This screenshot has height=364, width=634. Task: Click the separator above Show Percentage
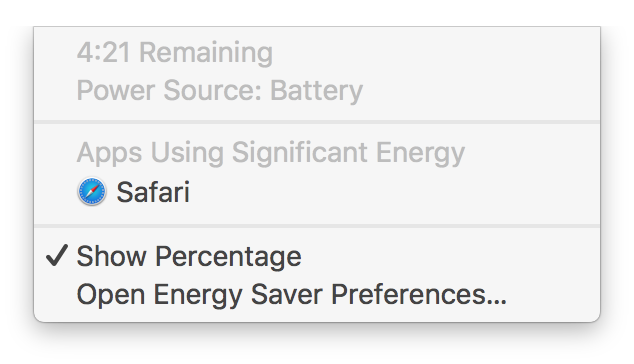click(x=317, y=225)
